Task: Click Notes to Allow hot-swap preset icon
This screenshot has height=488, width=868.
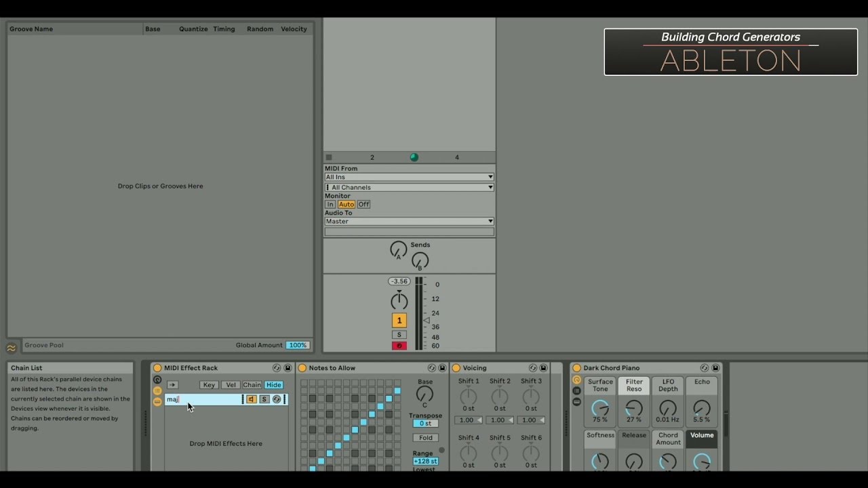Action: click(431, 368)
